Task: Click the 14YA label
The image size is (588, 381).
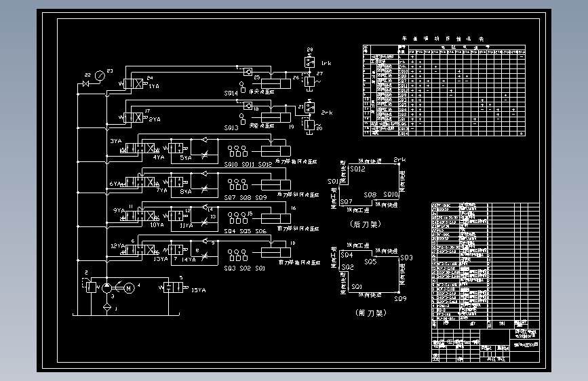Action: [x=189, y=260]
